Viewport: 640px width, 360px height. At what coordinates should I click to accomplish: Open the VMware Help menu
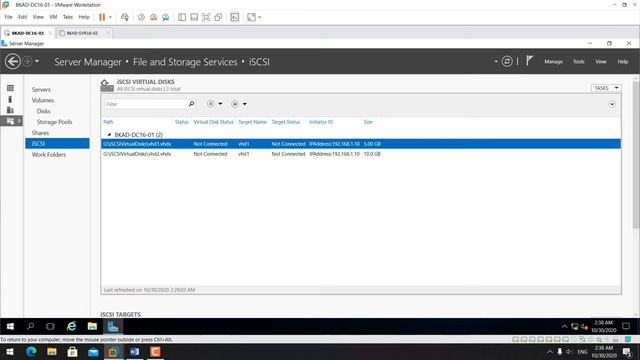pos(84,17)
